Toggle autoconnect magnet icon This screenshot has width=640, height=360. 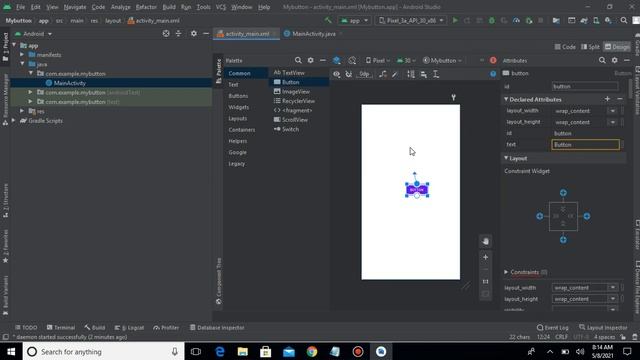(x=349, y=74)
